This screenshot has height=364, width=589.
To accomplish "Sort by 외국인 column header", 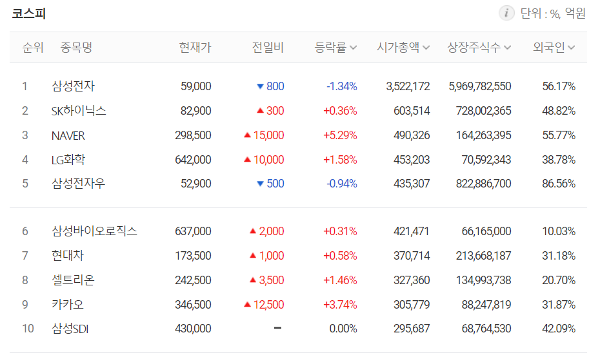I will pyautogui.click(x=554, y=47).
